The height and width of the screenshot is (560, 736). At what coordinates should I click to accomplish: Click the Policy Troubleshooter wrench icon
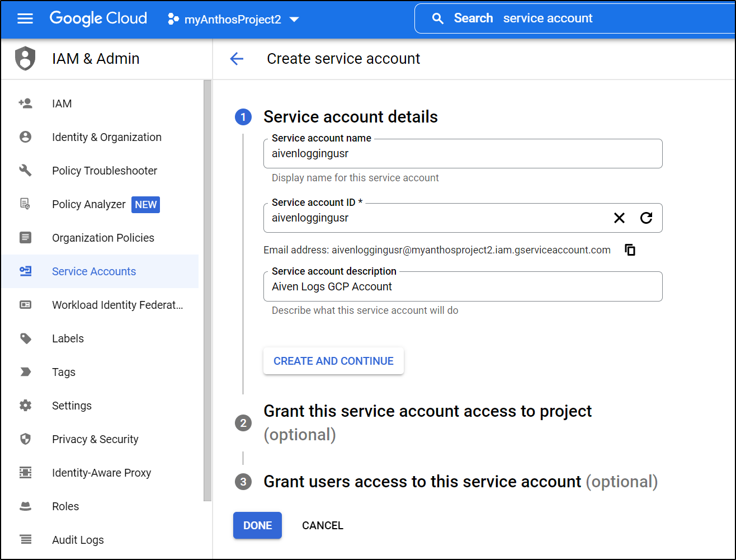25,171
